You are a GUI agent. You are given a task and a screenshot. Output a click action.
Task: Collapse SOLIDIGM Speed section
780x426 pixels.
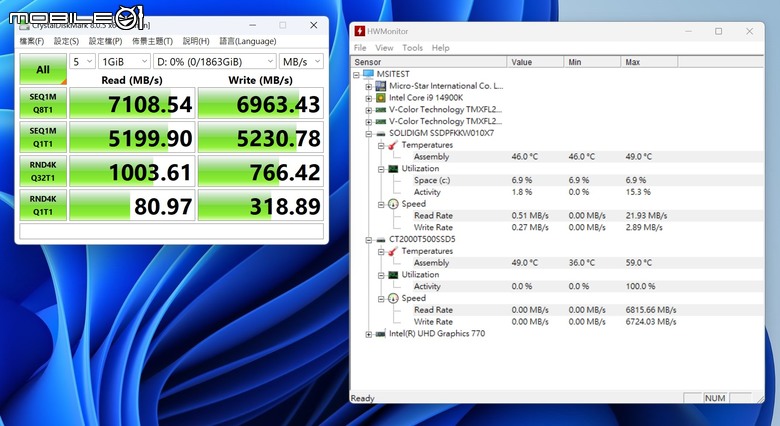(381, 205)
